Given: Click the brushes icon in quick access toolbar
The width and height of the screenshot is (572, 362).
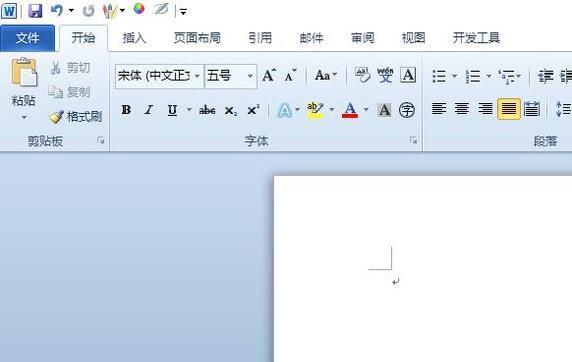Looking at the screenshot, I should 109,11.
